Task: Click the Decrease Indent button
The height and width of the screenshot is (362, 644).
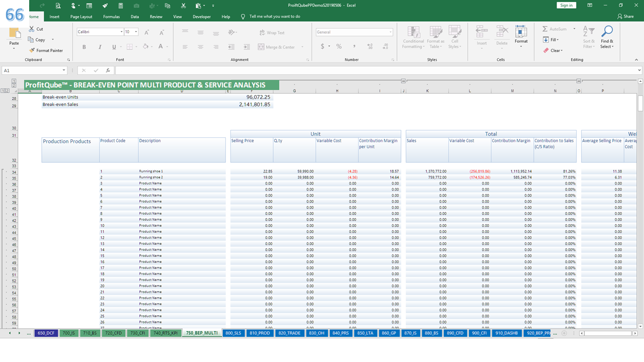Action: click(232, 47)
